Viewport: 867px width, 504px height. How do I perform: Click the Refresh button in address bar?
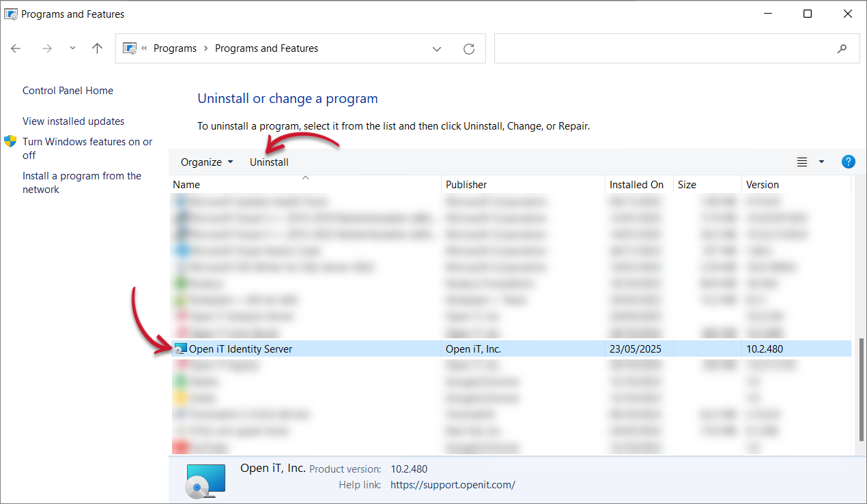(469, 48)
